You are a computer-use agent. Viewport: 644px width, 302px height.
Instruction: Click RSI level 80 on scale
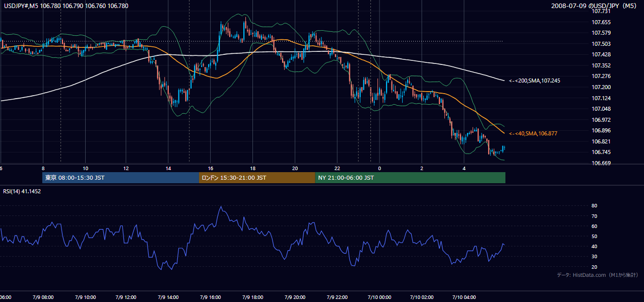[595, 206]
